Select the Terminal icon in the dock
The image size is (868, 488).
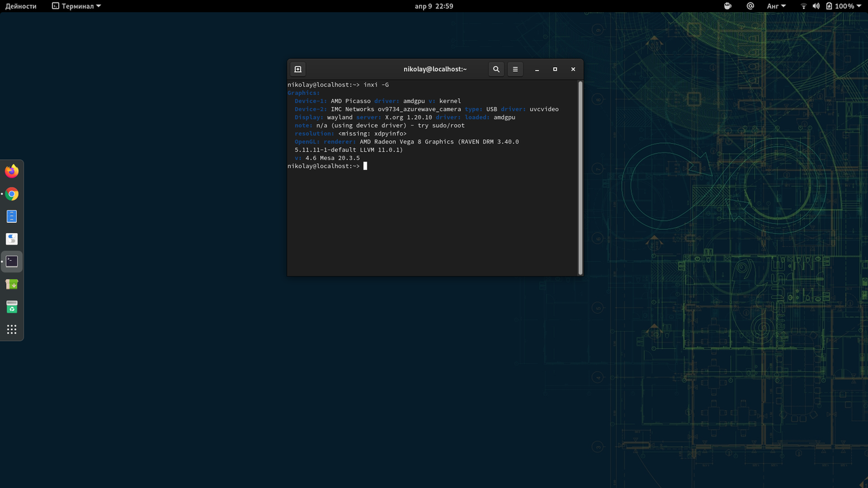click(12, 261)
